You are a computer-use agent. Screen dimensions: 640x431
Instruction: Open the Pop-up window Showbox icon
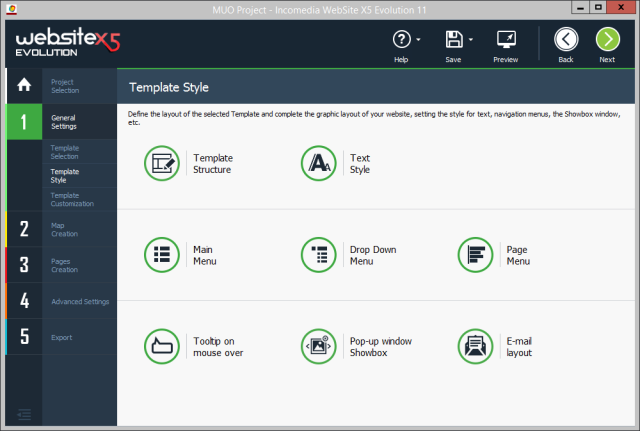tap(319, 346)
